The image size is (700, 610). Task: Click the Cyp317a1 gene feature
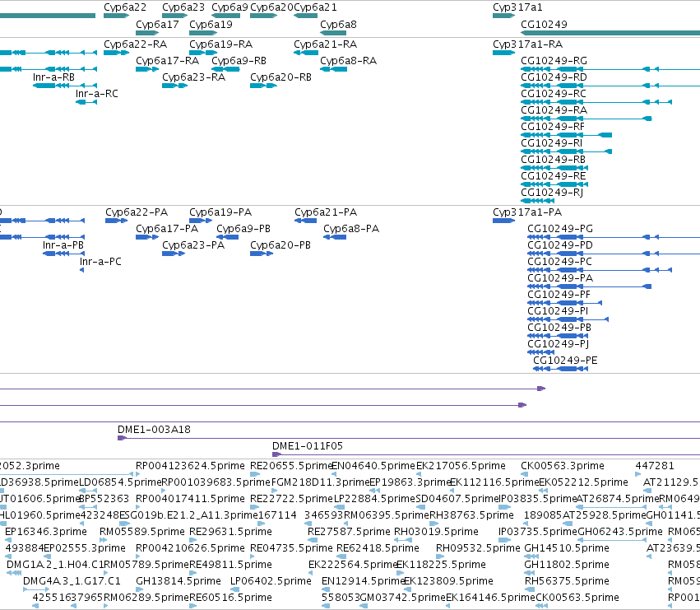coord(503,16)
